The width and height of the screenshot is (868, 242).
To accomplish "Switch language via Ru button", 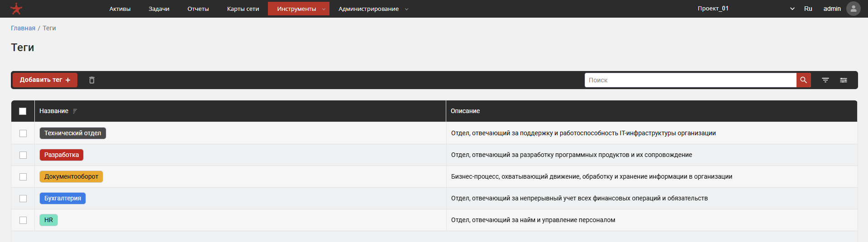I will coord(808,9).
